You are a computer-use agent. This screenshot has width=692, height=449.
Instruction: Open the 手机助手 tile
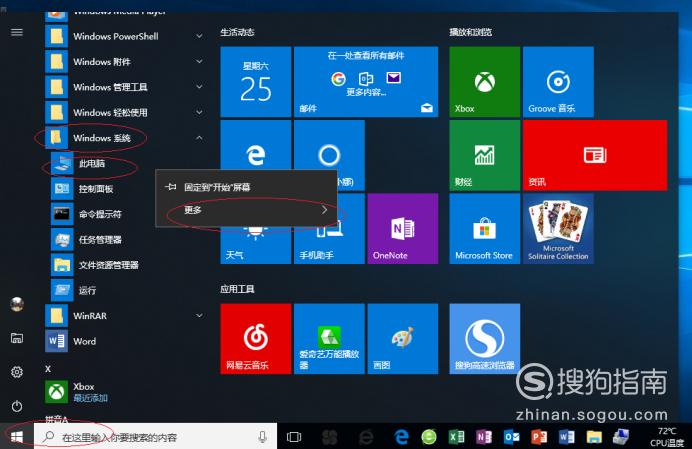pyautogui.click(x=329, y=245)
